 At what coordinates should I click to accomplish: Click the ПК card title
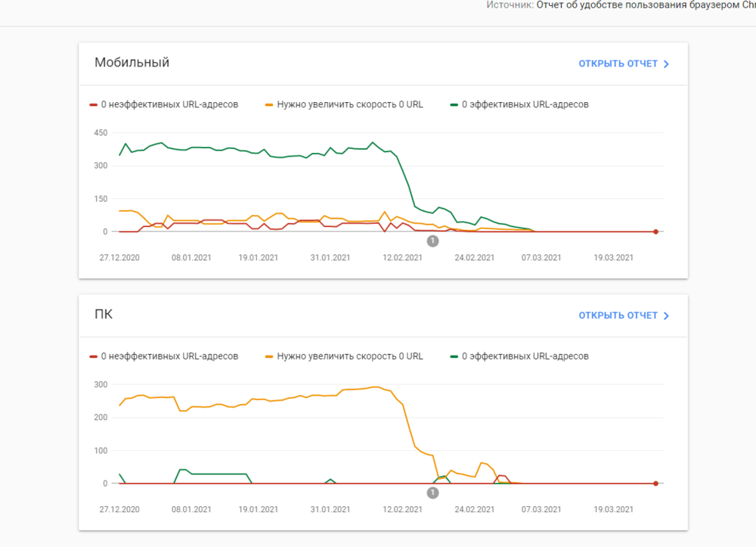tap(104, 315)
